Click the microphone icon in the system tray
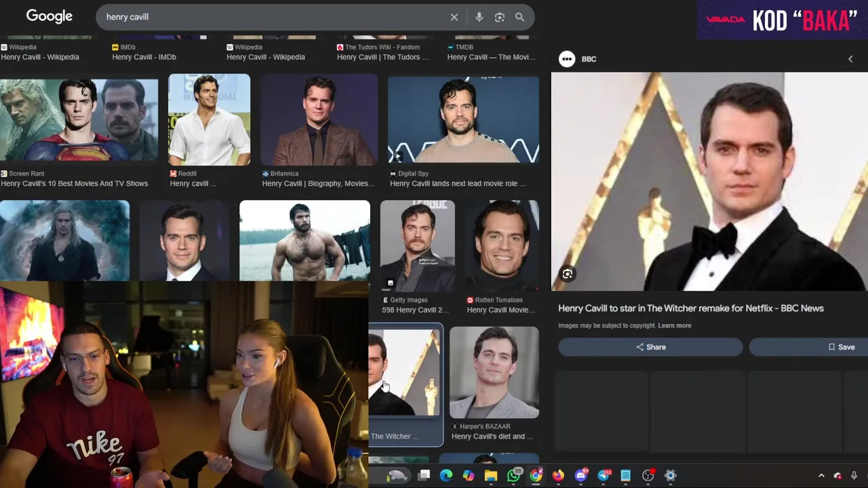Viewport: 868px width, 488px height. tap(854, 476)
